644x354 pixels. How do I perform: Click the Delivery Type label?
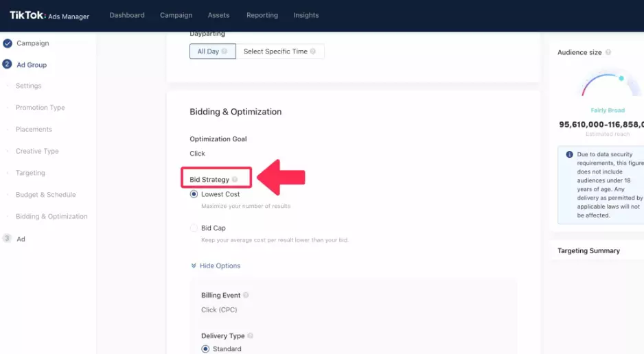(x=222, y=335)
